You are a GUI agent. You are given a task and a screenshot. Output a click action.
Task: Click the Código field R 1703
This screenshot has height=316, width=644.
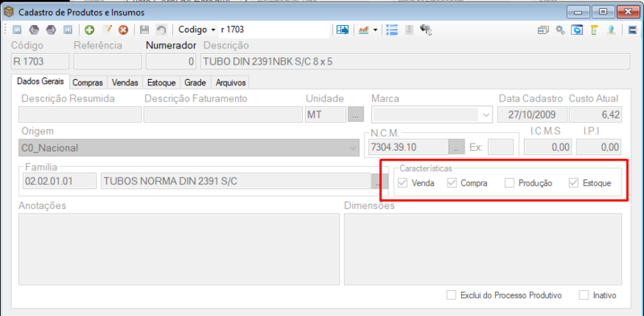(39, 62)
